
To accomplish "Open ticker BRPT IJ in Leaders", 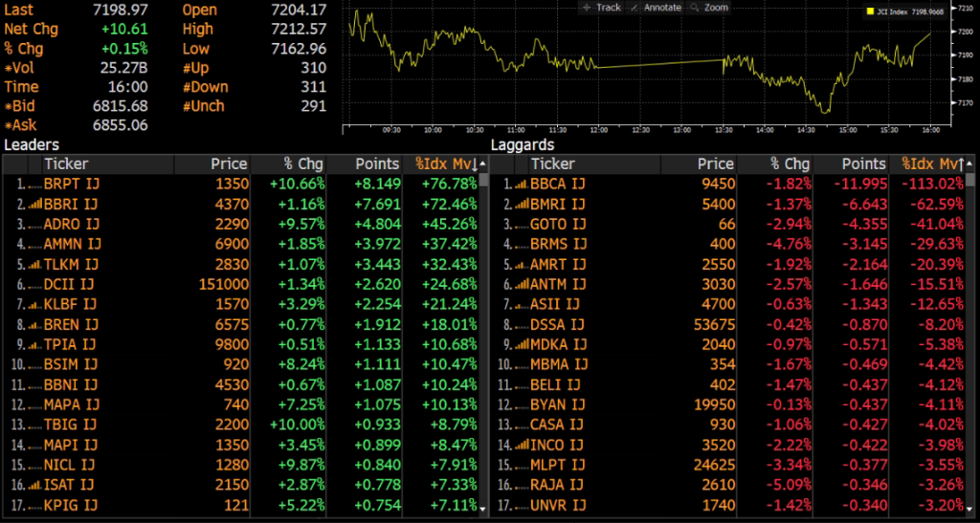I will click(71, 185).
